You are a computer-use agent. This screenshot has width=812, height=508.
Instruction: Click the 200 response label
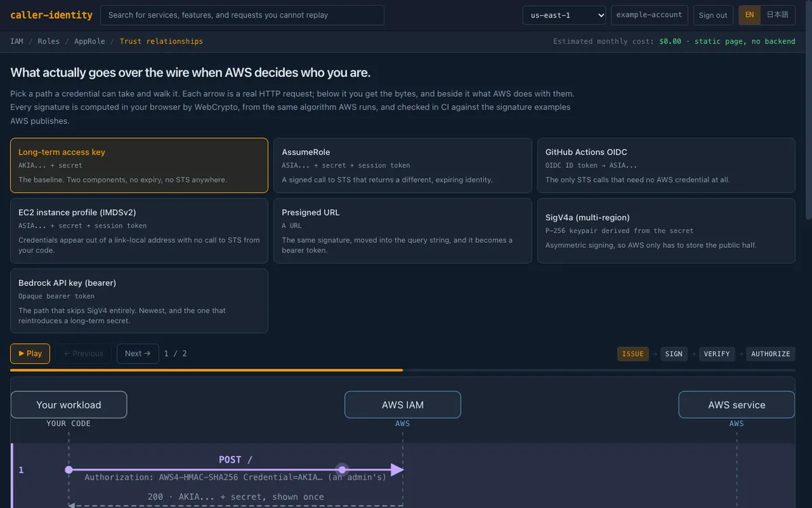[235, 496]
